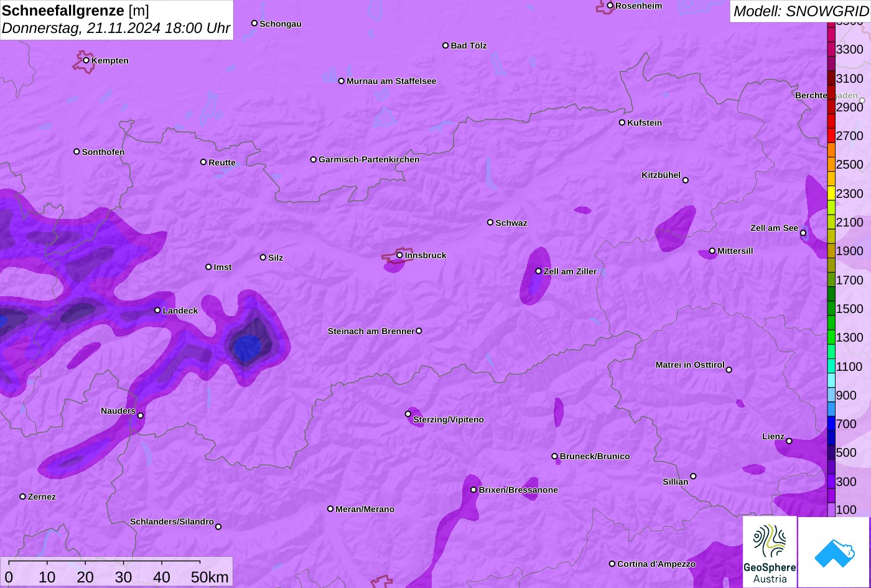Click the 3300 legend value
This screenshot has width=871, height=588.
tap(850, 49)
